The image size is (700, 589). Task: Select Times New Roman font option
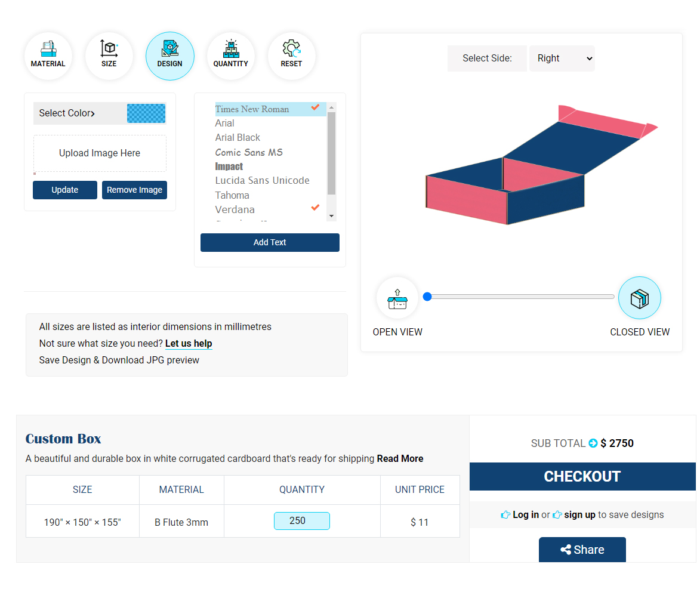click(252, 109)
